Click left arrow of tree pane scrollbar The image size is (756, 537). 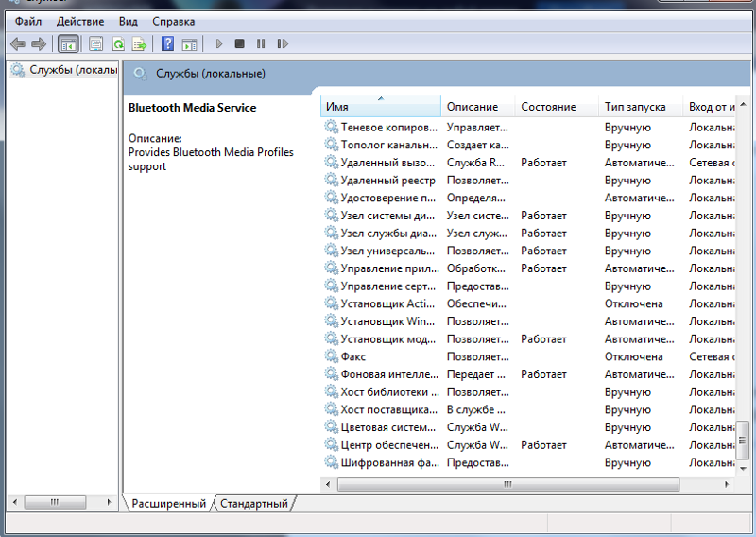[x=15, y=502]
